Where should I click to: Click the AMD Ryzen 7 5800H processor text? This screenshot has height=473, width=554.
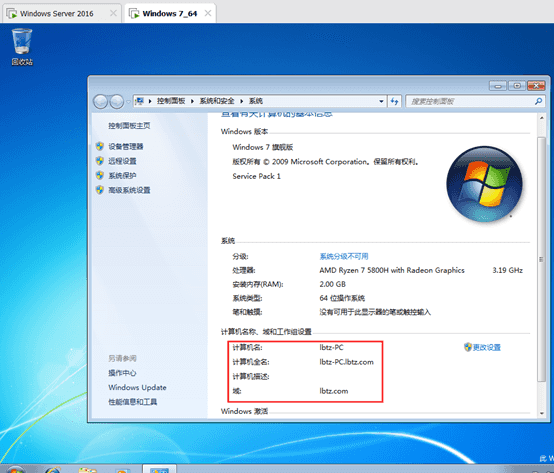(392, 270)
